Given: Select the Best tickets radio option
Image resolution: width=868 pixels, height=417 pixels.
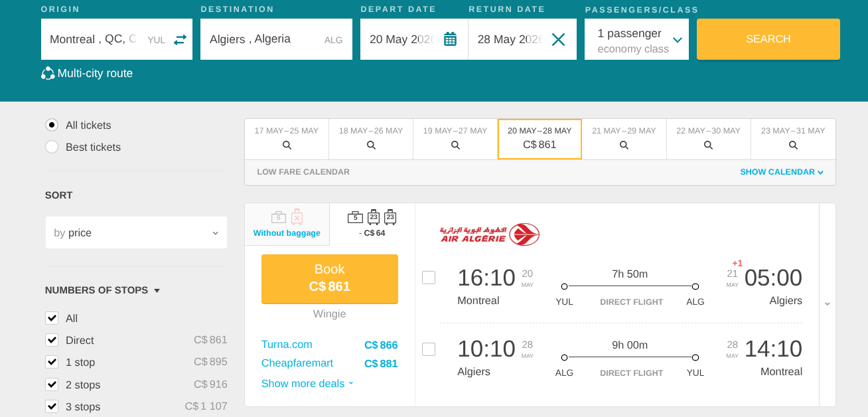Looking at the screenshot, I should (x=52, y=147).
